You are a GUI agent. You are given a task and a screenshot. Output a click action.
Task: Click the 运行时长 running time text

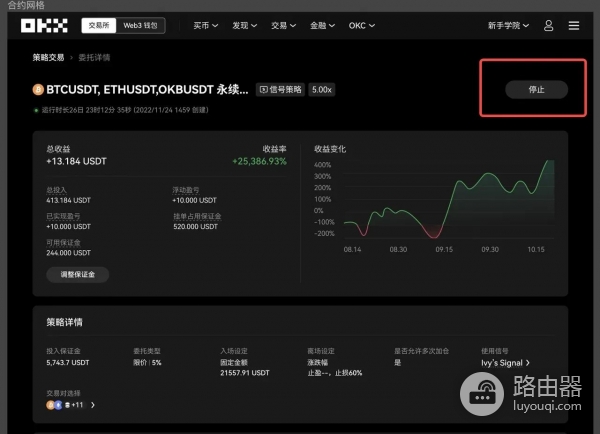click(x=125, y=110)
